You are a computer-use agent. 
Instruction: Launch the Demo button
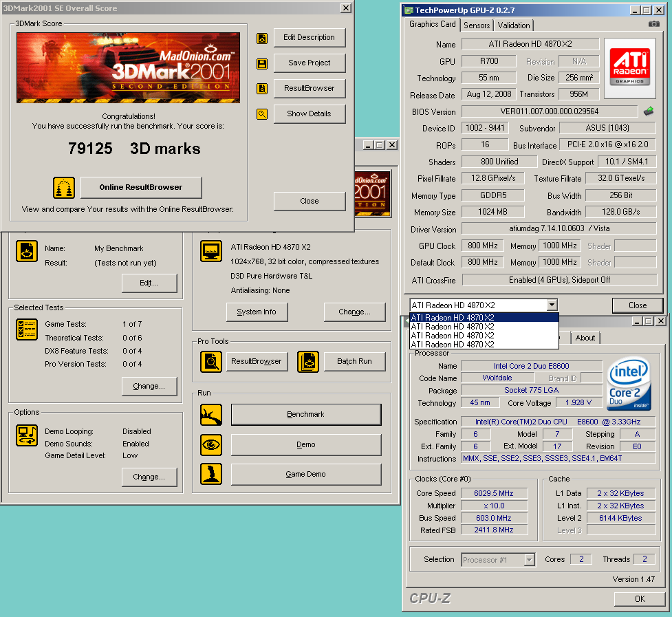click(305, 445)
